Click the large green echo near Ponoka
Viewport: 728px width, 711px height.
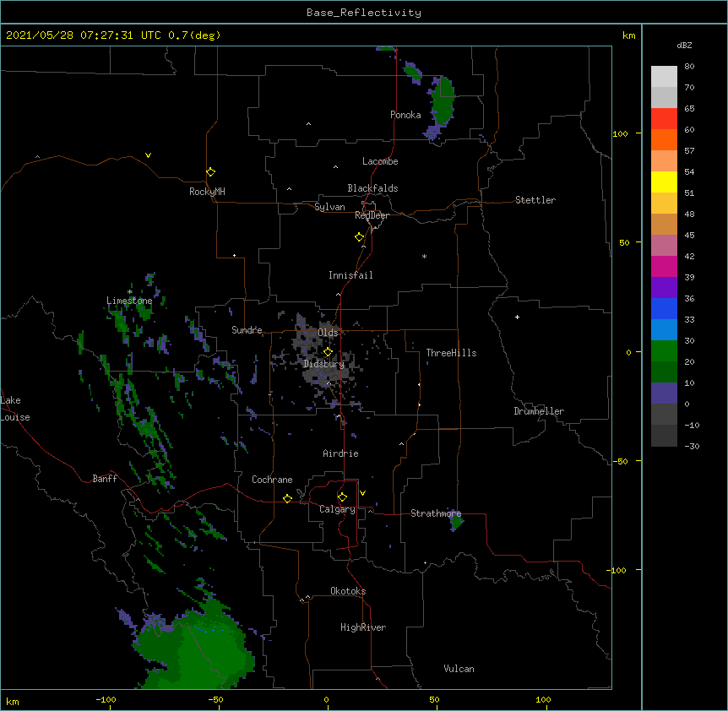[443, 101]
